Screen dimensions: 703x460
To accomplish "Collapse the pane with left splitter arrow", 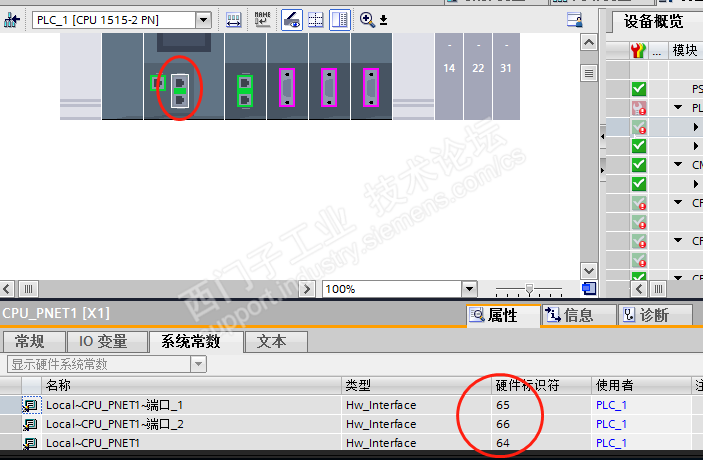I will coord(603,136).
